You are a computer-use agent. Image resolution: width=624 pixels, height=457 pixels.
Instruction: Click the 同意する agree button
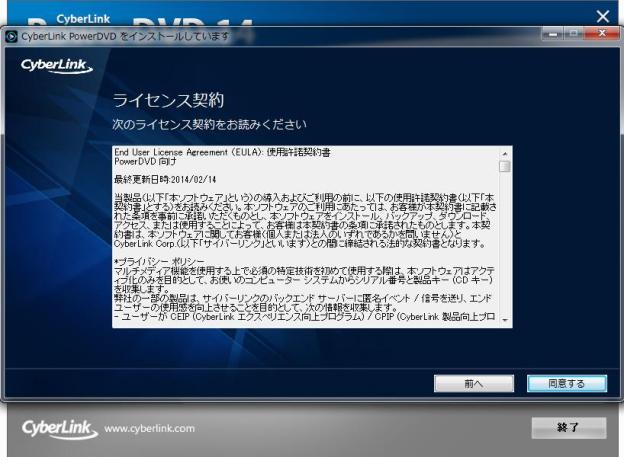point(567,383)
